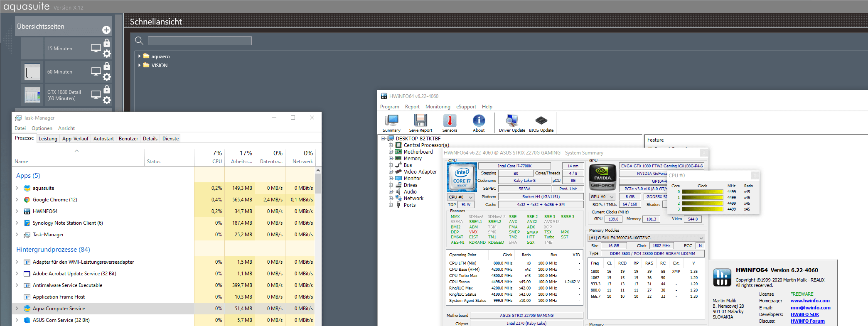The width and height of the screenshot is (868, 326).
Task: Expand Video Adapter tree node
Action: point(391,172)
